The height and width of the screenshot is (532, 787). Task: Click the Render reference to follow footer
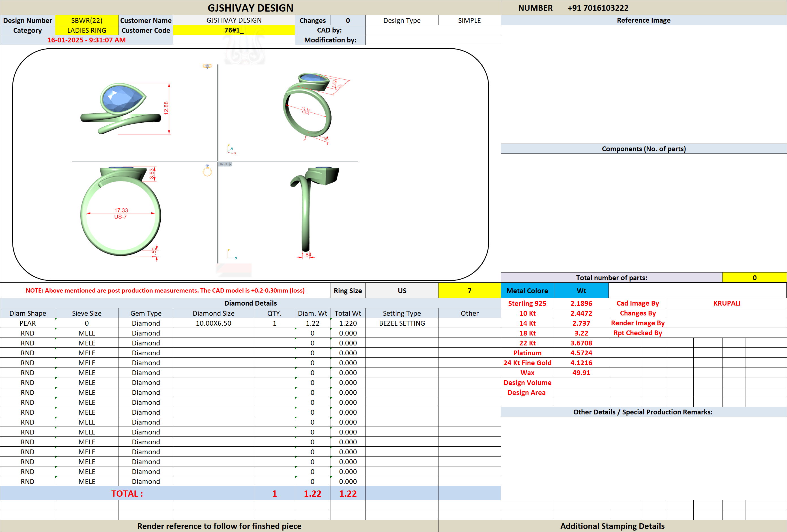pos(219,526)
